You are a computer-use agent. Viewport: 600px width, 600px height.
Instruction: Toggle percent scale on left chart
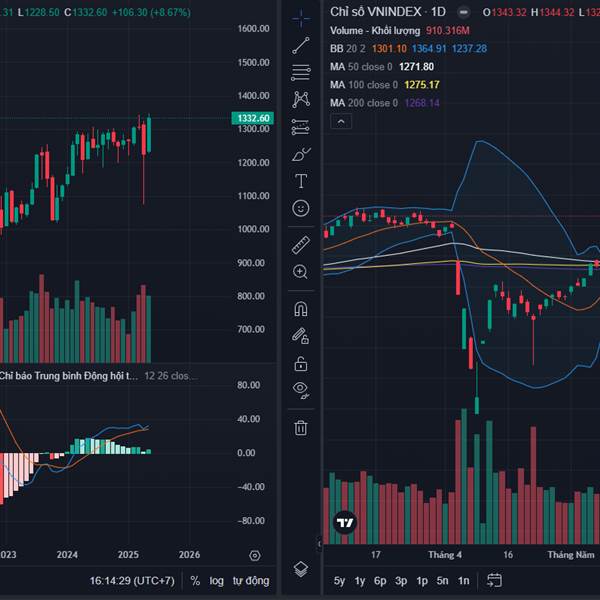point(195,581)
